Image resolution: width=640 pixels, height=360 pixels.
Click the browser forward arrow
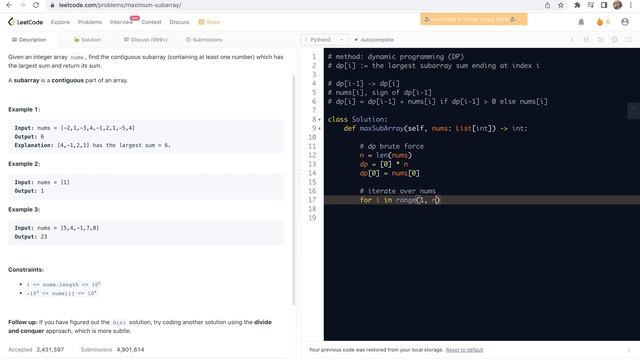[22, 5]
